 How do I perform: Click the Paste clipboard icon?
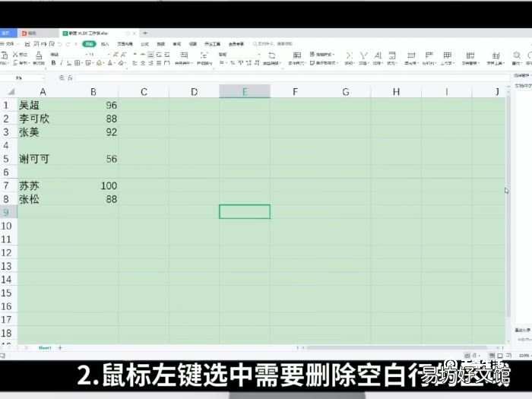pos(4,55)
